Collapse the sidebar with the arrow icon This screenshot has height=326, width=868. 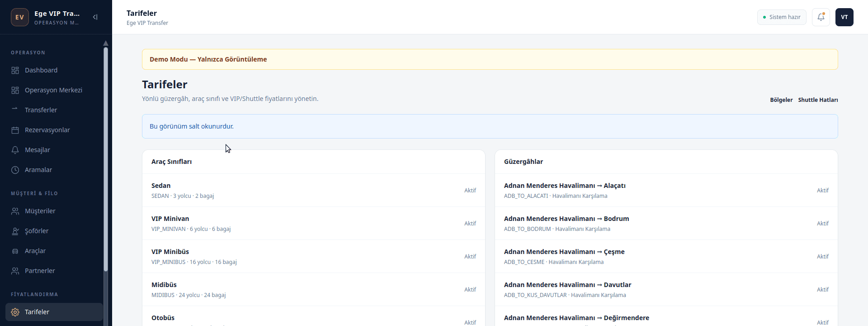[x=95, y=17]
